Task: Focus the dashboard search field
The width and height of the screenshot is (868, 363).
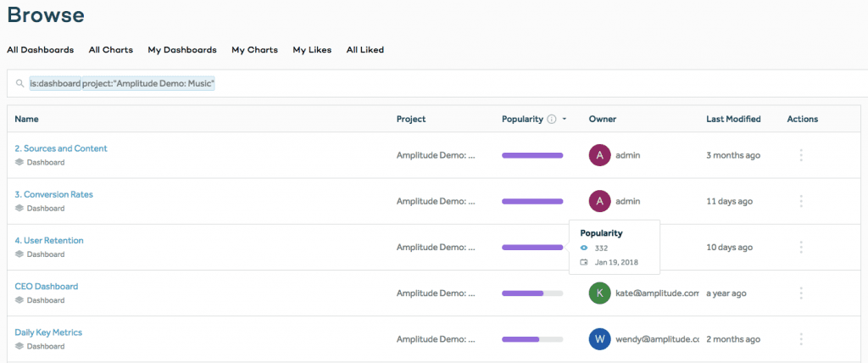Action: point(437,84)
